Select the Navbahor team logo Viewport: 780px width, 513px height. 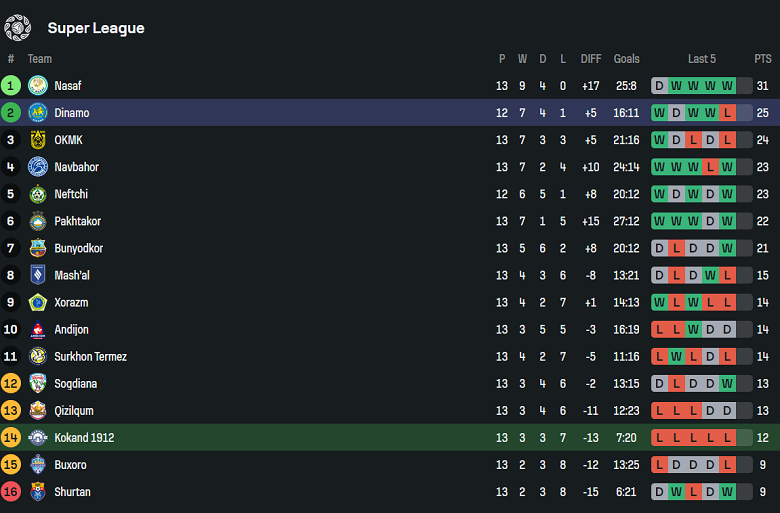[x=38, y=167]
